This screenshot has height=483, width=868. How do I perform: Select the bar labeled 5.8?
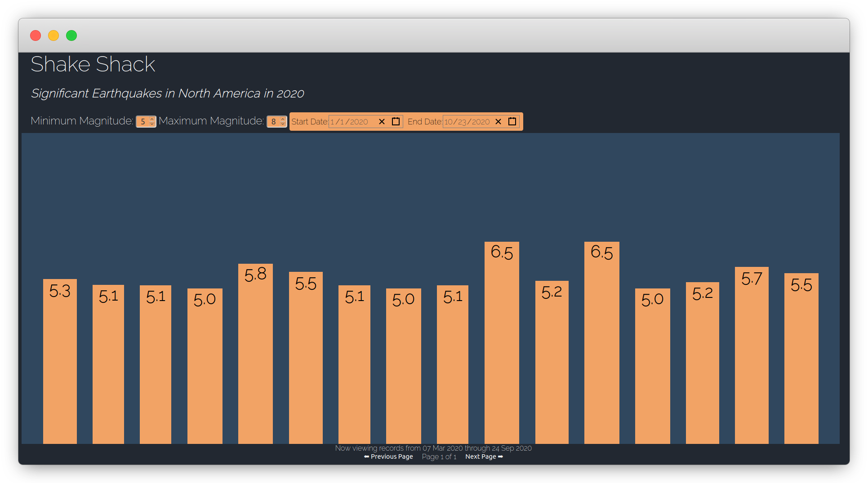[255, 354]
